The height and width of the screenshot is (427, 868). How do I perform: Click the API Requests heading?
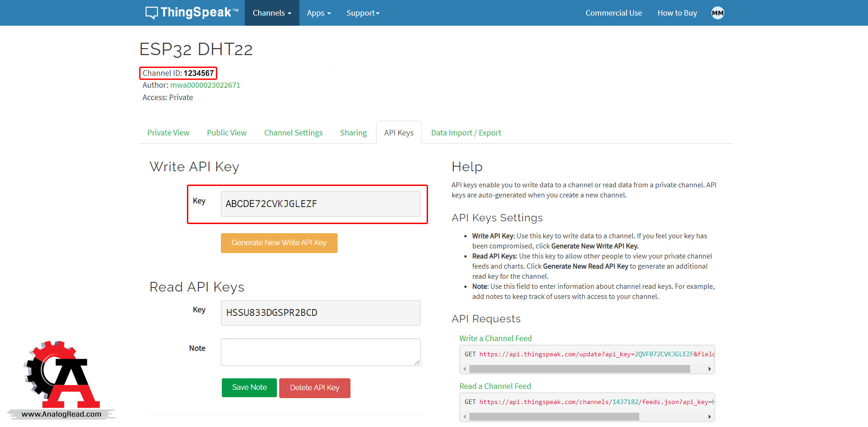tap(486, 319)
